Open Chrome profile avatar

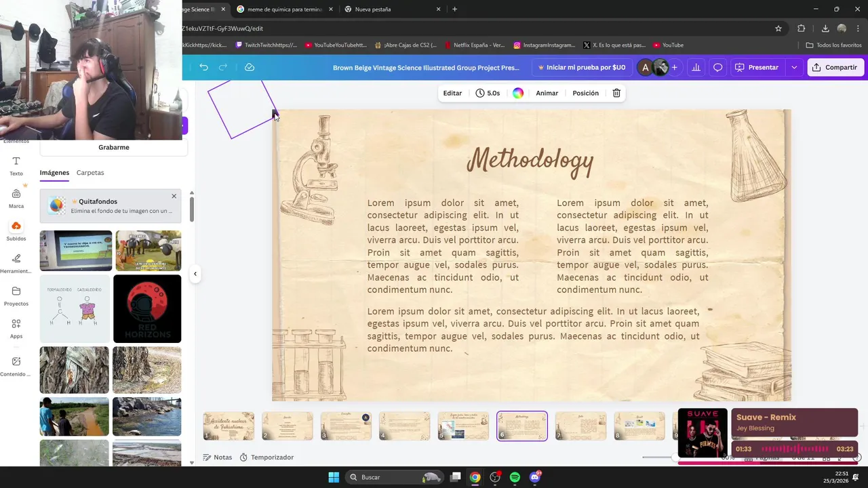pos(842,28)
